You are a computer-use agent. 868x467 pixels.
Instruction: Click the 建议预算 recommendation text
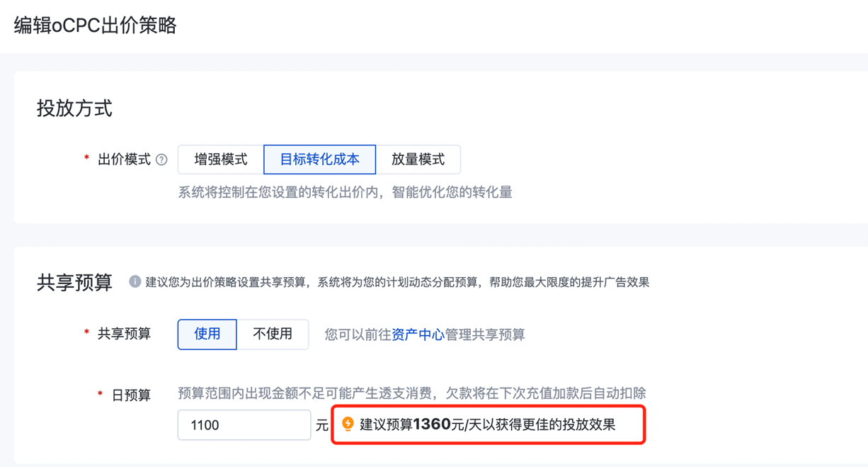click(x=488, y=424)
